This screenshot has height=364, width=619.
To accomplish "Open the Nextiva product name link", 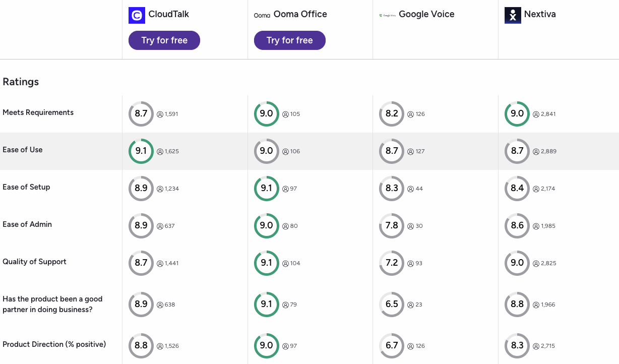I will coord(540,14).
